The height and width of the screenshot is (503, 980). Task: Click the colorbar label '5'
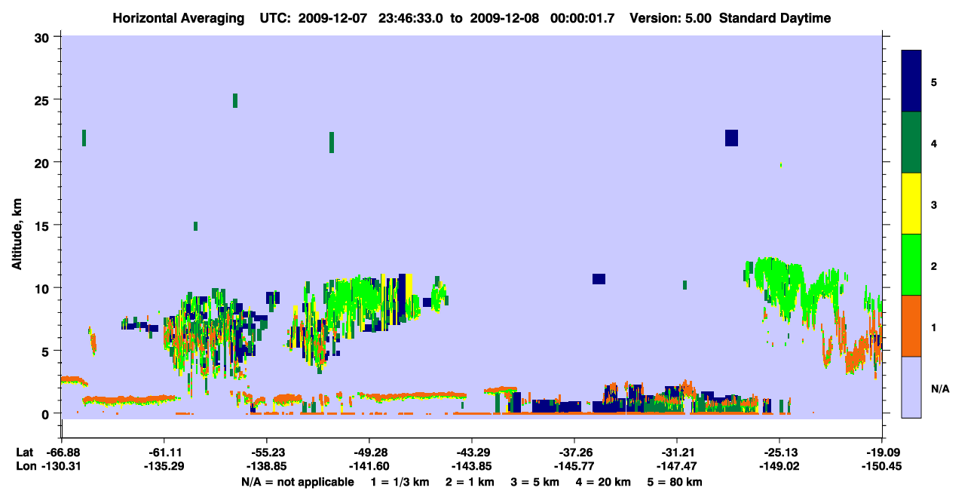(x=934, y=81)
